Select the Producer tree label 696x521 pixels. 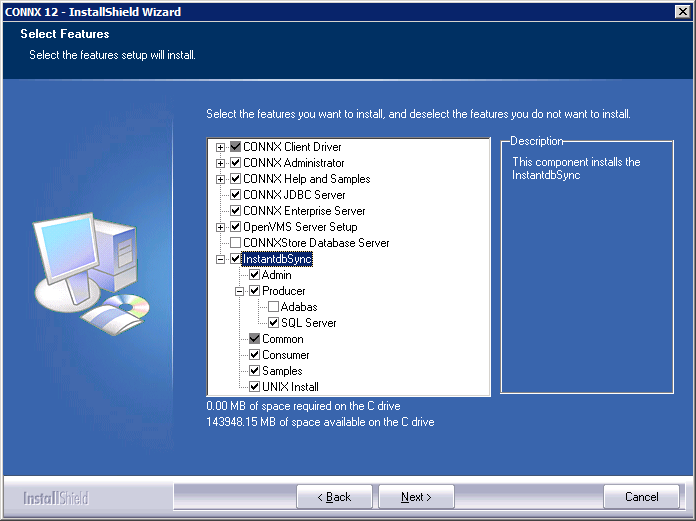(284, 291)
